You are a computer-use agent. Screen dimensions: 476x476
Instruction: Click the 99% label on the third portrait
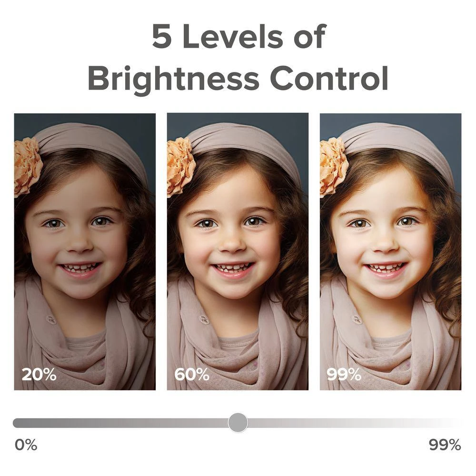tap(344, 375)
